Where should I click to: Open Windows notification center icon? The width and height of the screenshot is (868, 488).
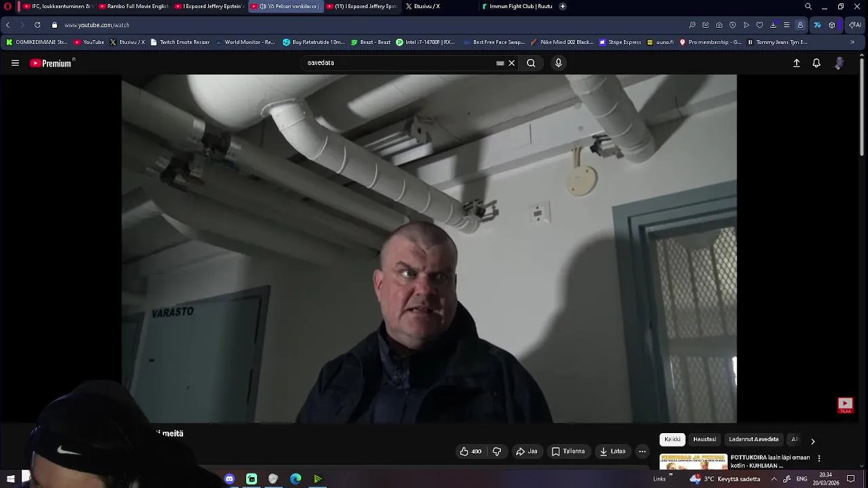coord(851,479)
